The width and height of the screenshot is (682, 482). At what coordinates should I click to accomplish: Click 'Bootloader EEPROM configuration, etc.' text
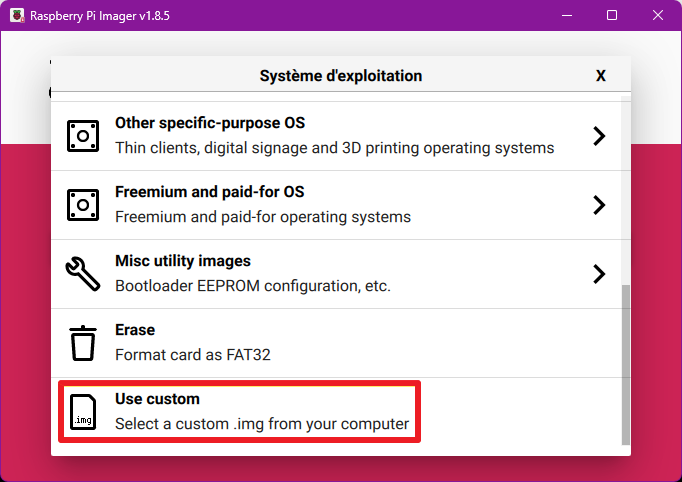(x=253, y=286)
